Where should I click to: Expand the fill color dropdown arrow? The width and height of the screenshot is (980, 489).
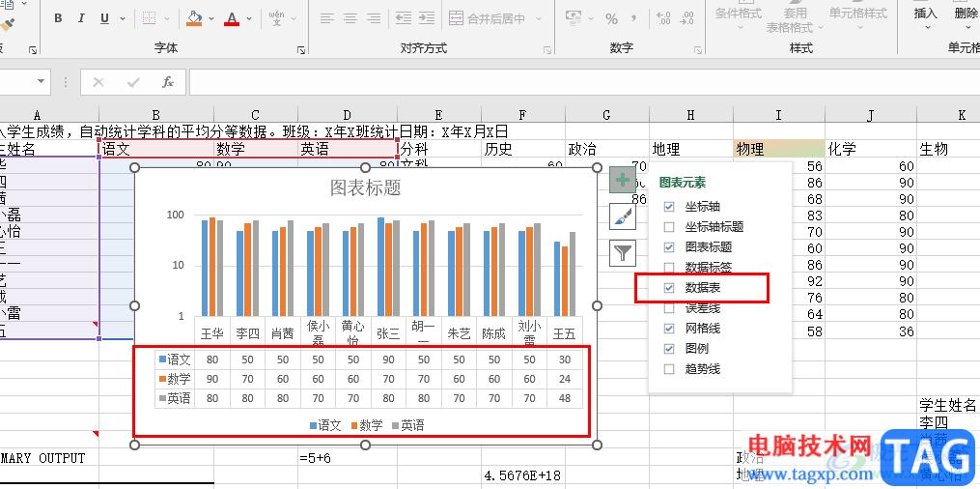point(211,18)
